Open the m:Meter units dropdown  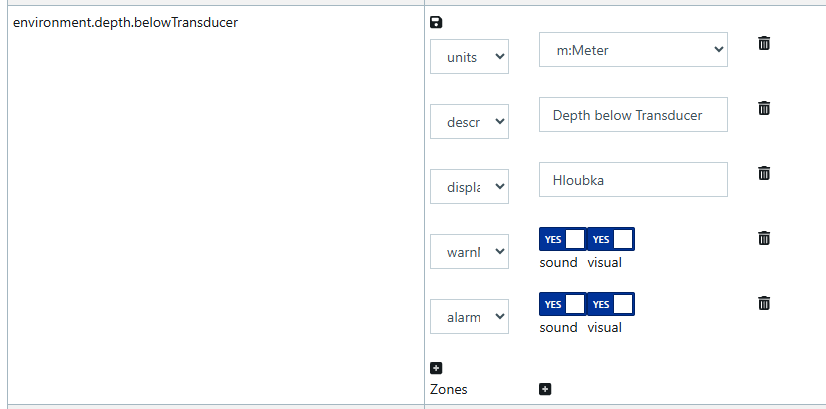pyautogui.click(x=633, y=49)
